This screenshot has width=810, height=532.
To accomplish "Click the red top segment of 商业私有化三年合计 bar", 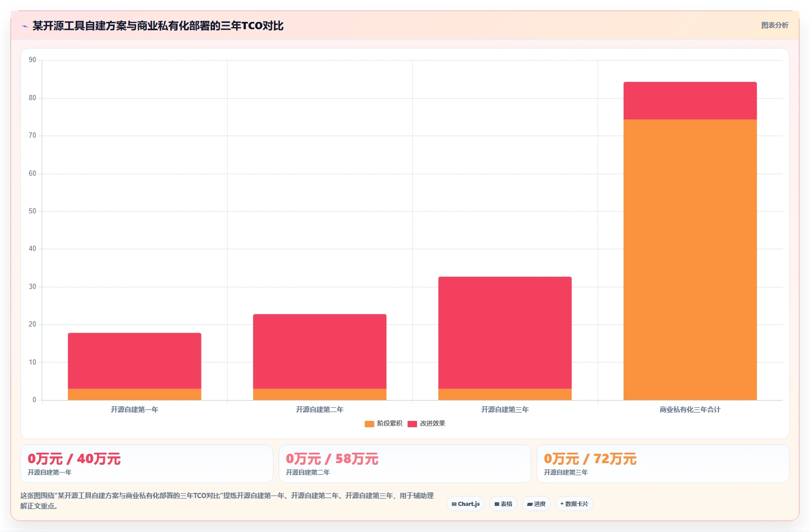I will tap(690, 101).
